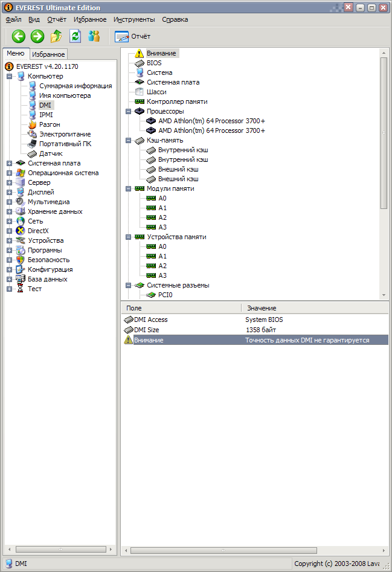Open the Вид menu
The width and height of the screenshot is (392, 572).
[34, 19]
